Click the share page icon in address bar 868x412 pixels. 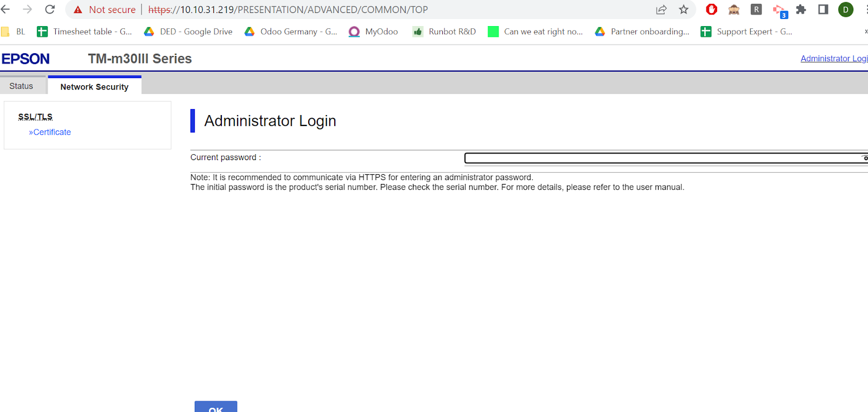(x=661, y=9)
